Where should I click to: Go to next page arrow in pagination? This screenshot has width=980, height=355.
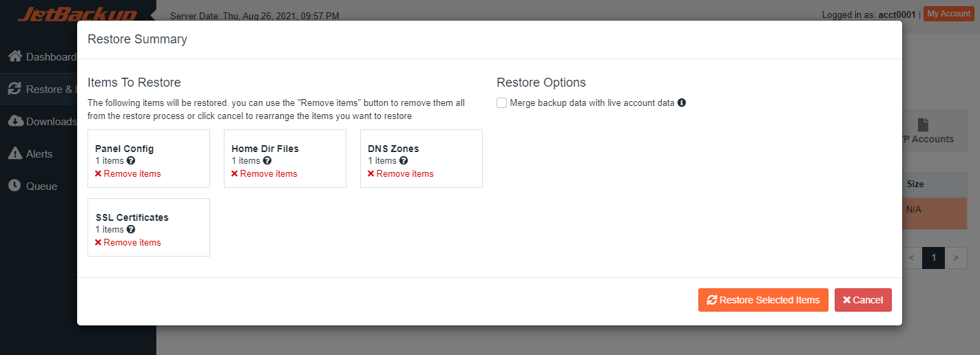point(955,258)
